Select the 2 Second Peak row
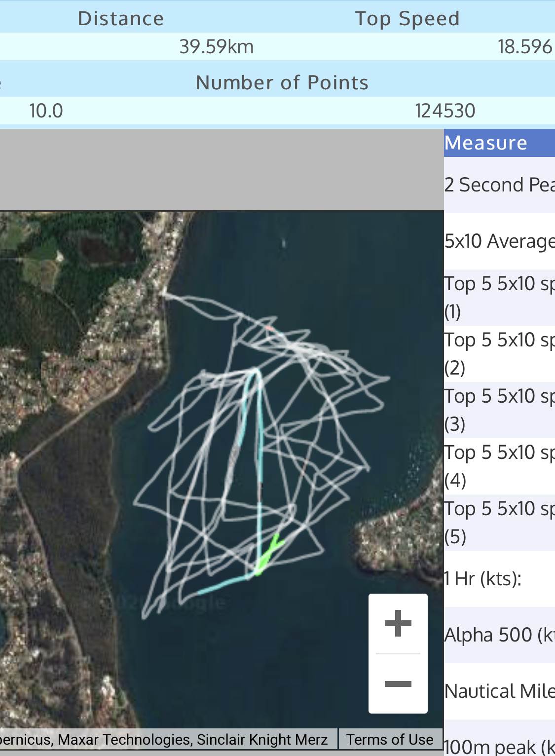 (x=499, y=185)
